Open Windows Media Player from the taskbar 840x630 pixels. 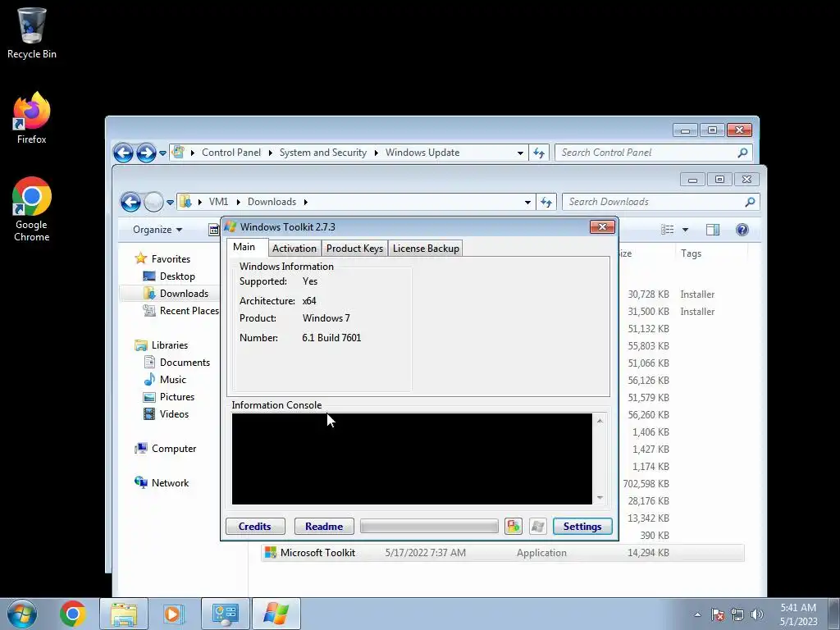173,614
